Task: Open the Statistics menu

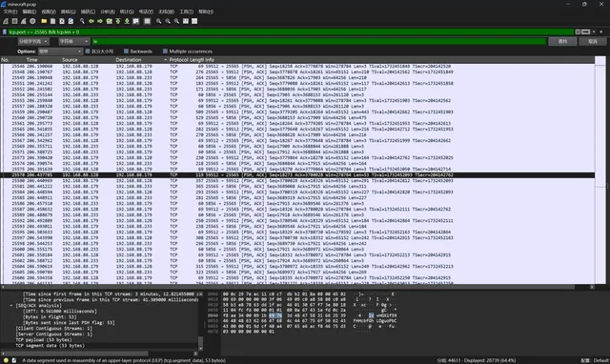Action: coord(127,11)
